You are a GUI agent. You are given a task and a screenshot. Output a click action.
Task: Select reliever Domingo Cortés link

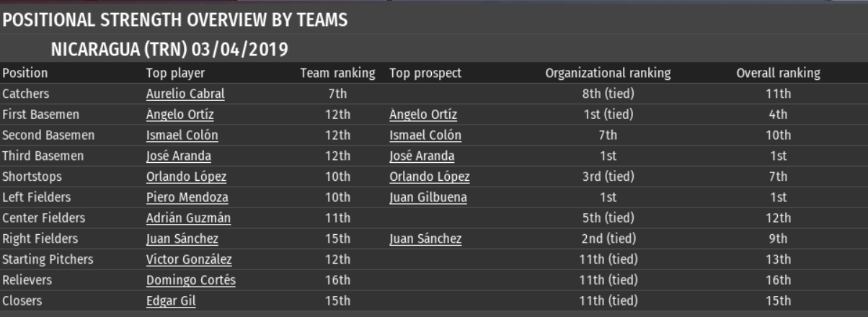[x=190, y=281]
